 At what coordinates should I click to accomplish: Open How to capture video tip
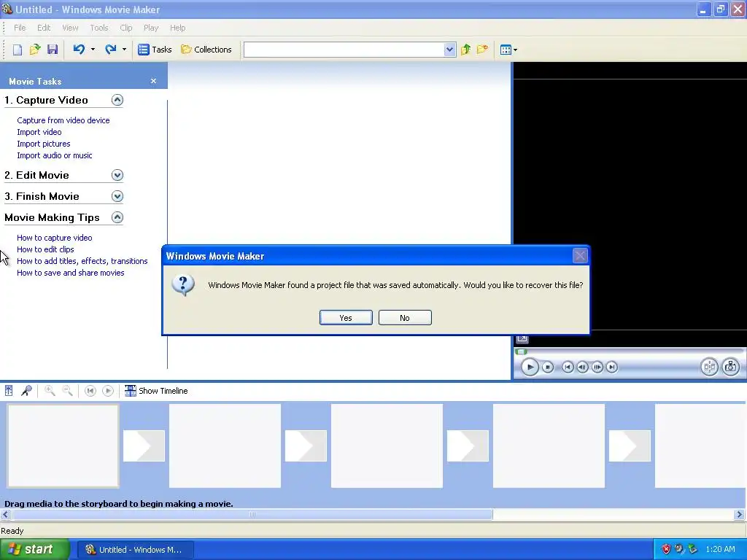(x=54, y=238)
